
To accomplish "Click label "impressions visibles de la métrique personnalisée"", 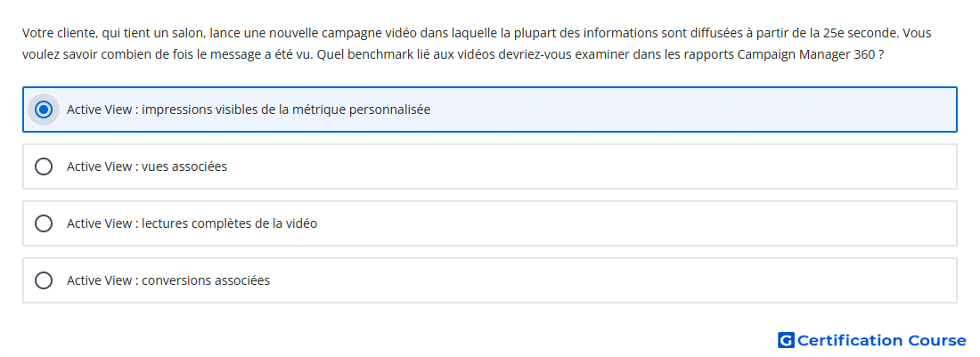I will (x=286, y=110).
